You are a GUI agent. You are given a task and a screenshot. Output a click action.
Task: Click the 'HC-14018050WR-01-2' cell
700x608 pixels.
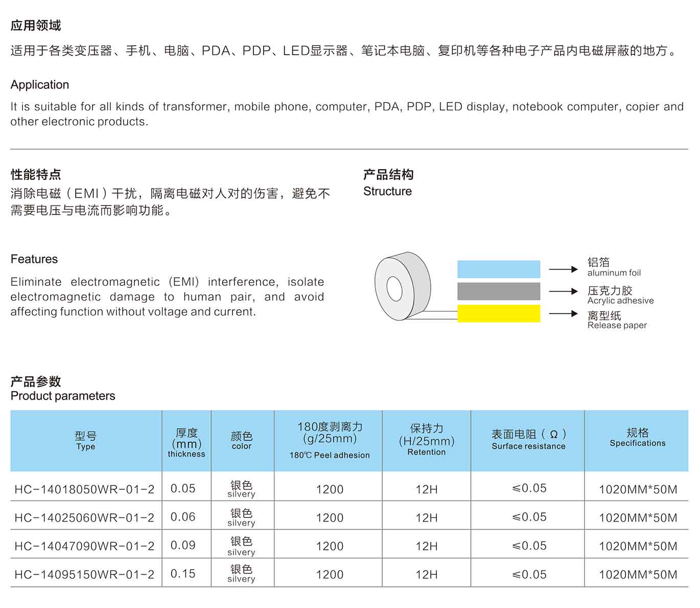(84, 489)
